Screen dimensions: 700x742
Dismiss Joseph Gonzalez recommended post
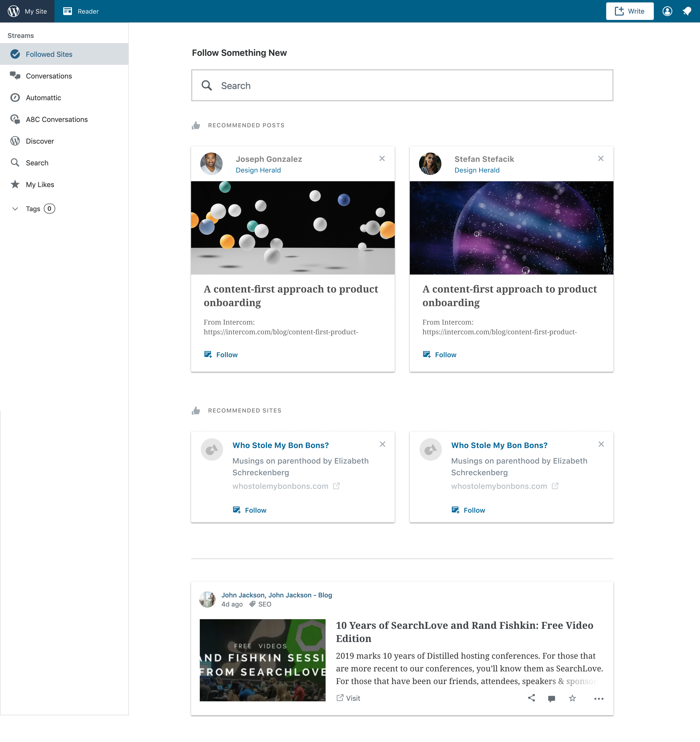[x=382, y=159]
